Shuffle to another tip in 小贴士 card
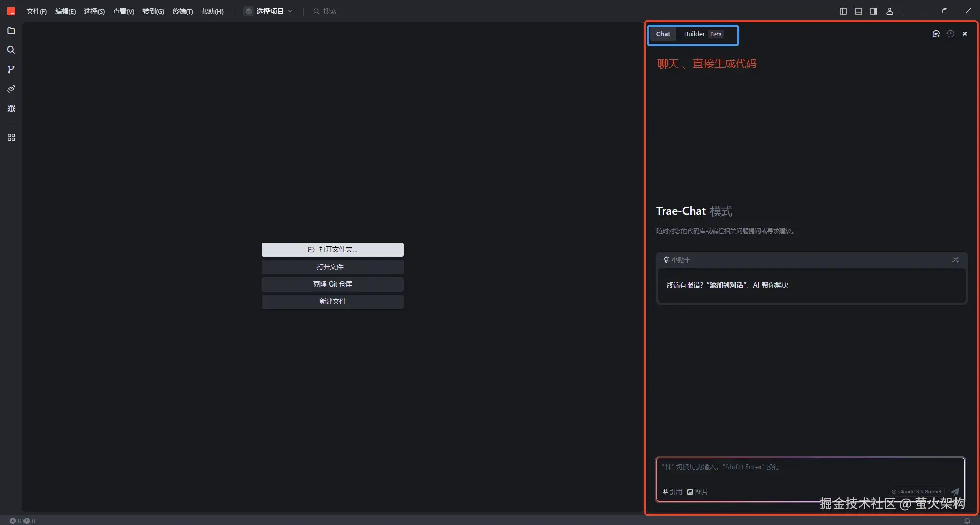Viewport: 980px width, 525px height. pos(955,260)
